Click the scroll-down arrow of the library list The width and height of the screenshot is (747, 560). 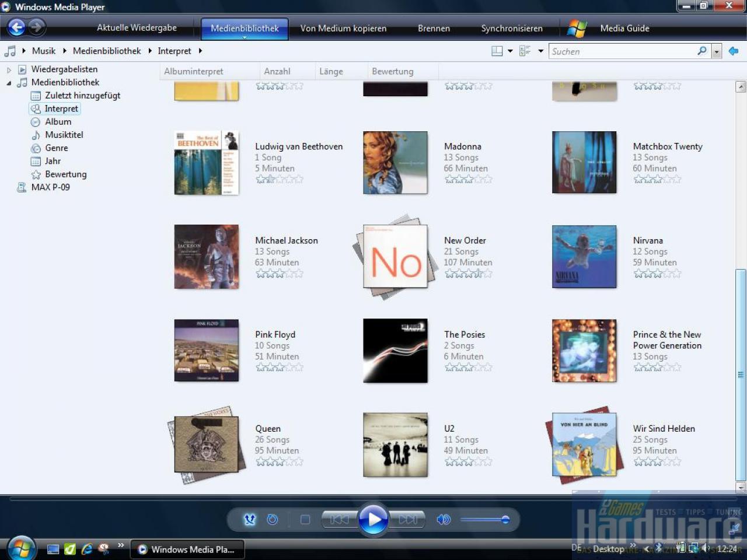[x=741, y=487]
